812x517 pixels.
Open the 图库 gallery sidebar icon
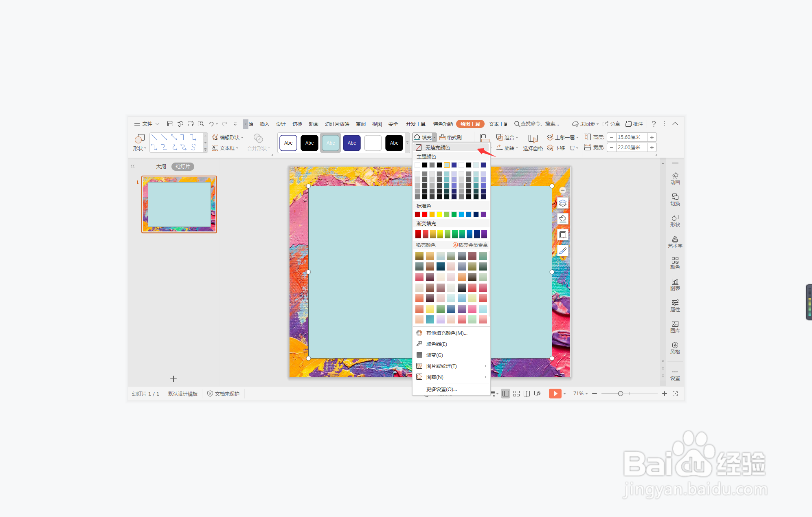tap(675, 326)
